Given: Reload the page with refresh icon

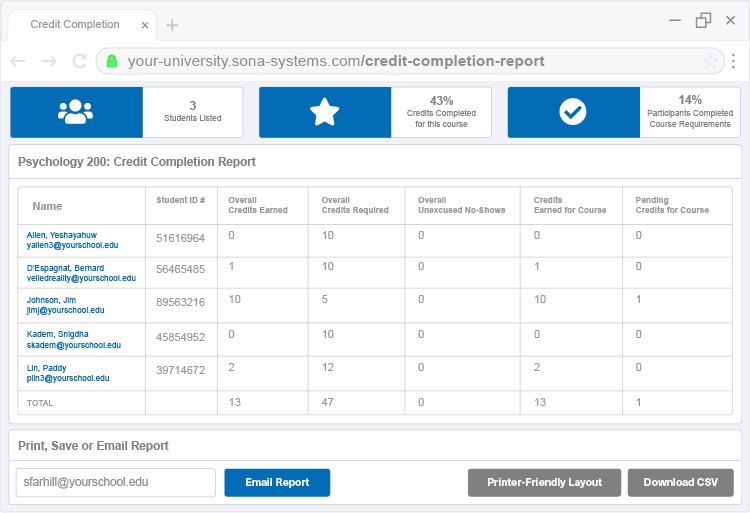Looking at the screenshot, I should 79,61.
